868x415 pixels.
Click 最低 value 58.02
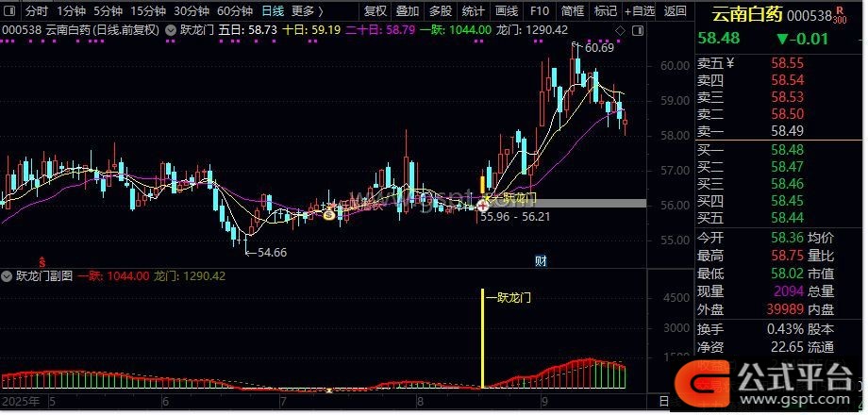click(x=788, y=274)
